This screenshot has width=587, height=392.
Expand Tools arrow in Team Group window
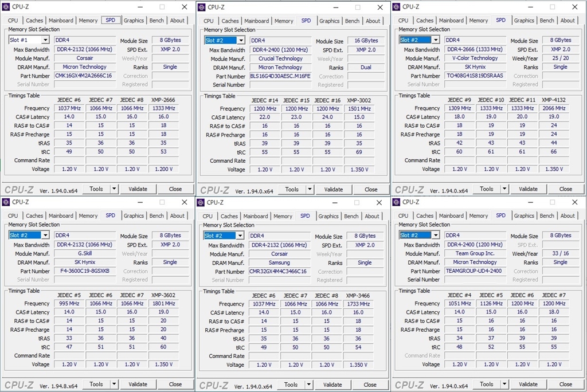coord(504,384)
